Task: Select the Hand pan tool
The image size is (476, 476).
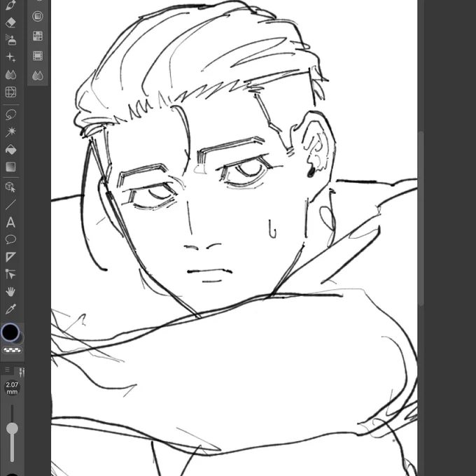Action: click(x=10, y=292)
